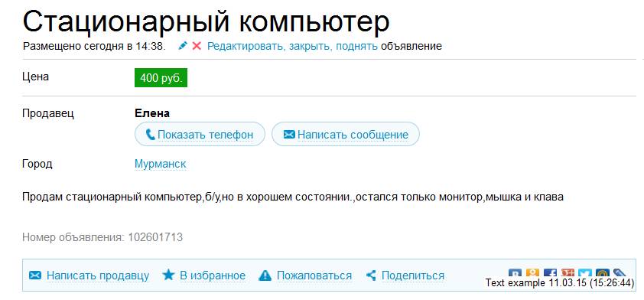The width and height of the screenshot is (644, 300).
Task: Click the Написать сообщение button
Action: coord(346,134)
